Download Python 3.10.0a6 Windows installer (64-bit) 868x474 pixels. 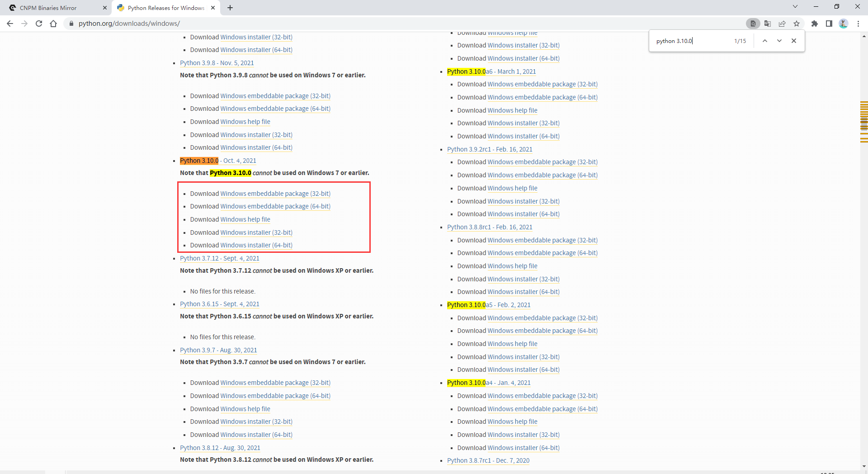pos(524,136)
